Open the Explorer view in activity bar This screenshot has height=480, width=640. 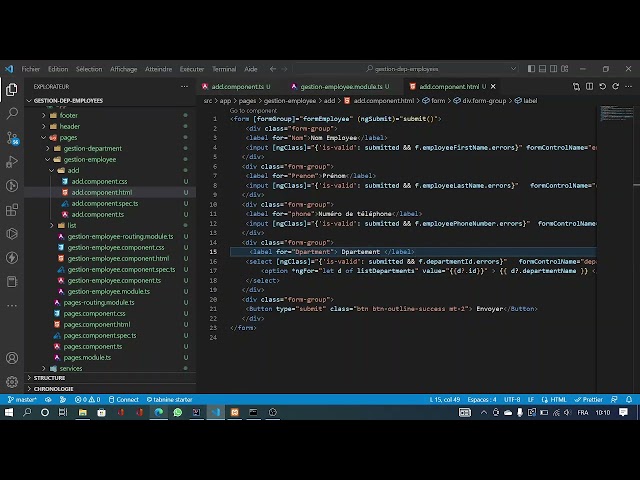(x=12, y=89)
